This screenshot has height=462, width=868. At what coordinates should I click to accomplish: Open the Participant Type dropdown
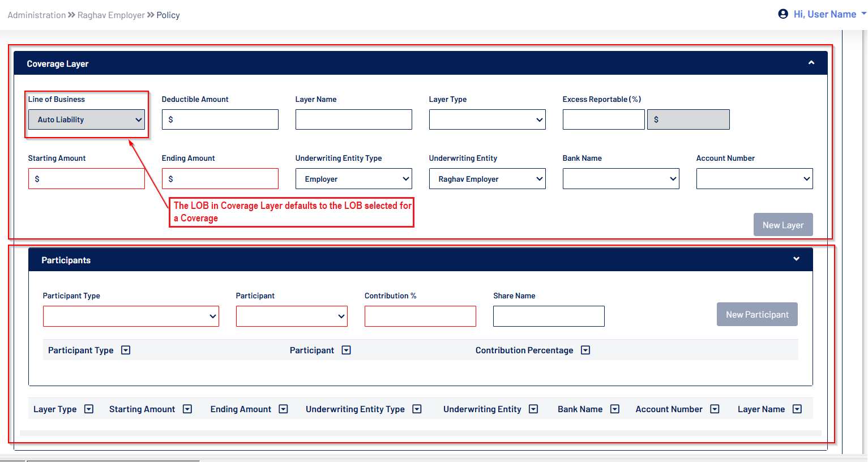[x=131, y=316]
